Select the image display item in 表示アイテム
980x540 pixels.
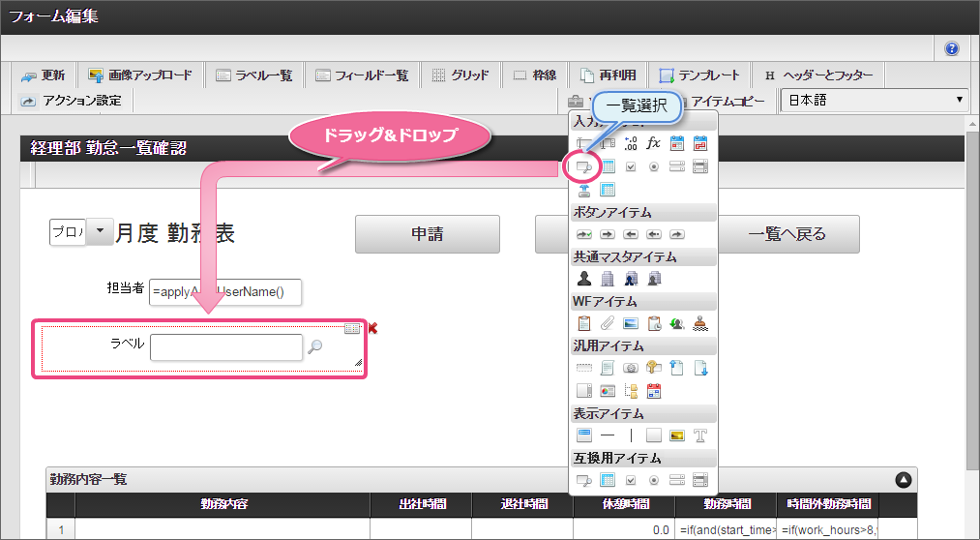677,435
